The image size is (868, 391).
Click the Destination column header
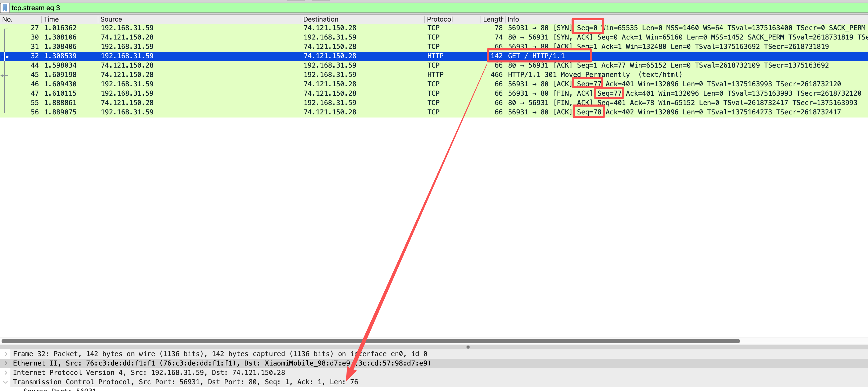320,19
